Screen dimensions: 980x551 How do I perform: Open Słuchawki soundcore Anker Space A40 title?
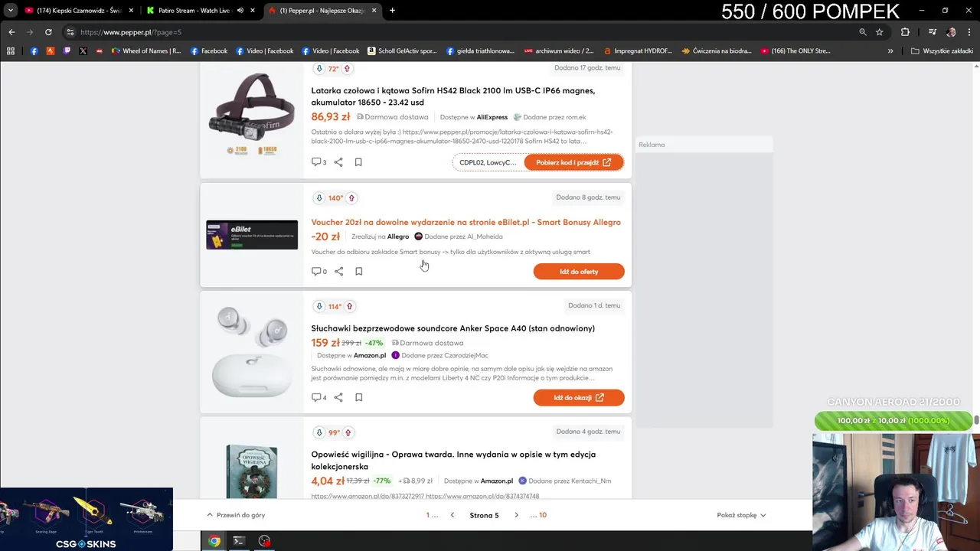[452, 329]
